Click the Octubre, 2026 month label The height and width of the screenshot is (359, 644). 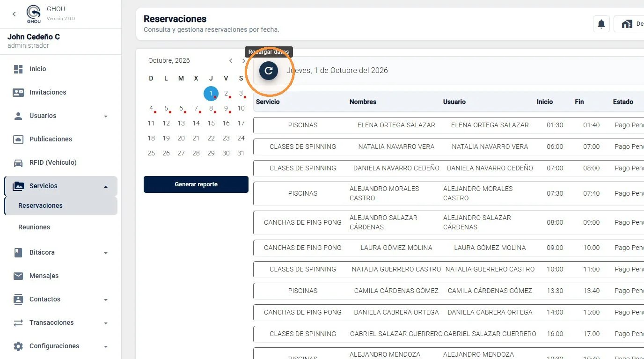169,61
